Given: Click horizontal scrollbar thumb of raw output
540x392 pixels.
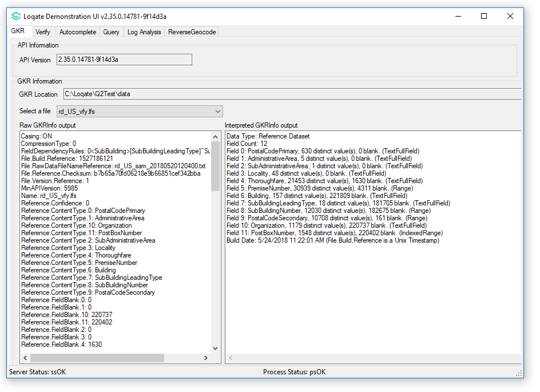Looking at the screenshot, I should pyautogui.click(x=97, y=358).
